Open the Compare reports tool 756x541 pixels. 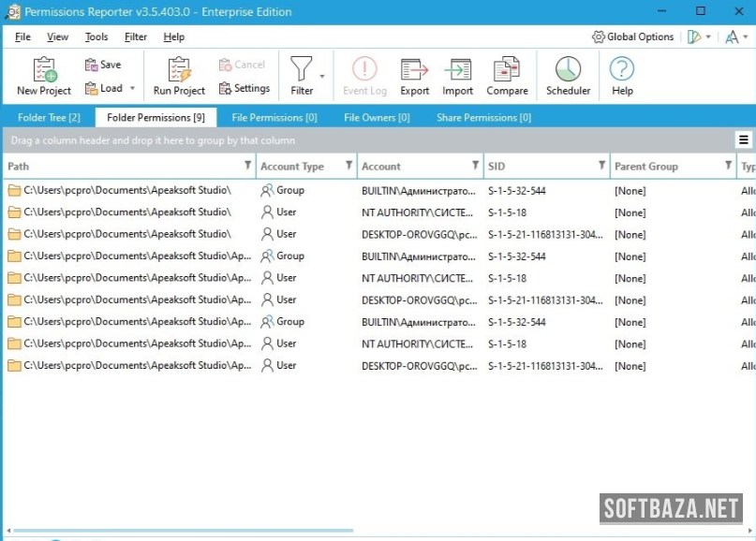coord(507,70)
